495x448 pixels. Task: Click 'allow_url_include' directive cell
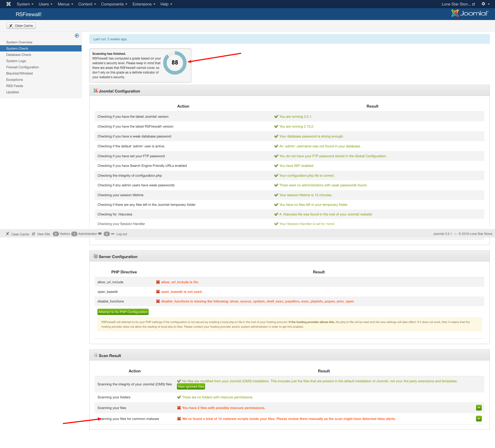[x=110, y=282]
